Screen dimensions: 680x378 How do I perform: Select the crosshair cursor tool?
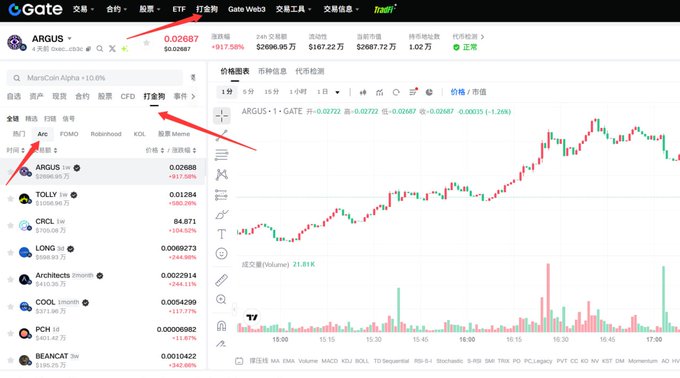tap(222, 116)
